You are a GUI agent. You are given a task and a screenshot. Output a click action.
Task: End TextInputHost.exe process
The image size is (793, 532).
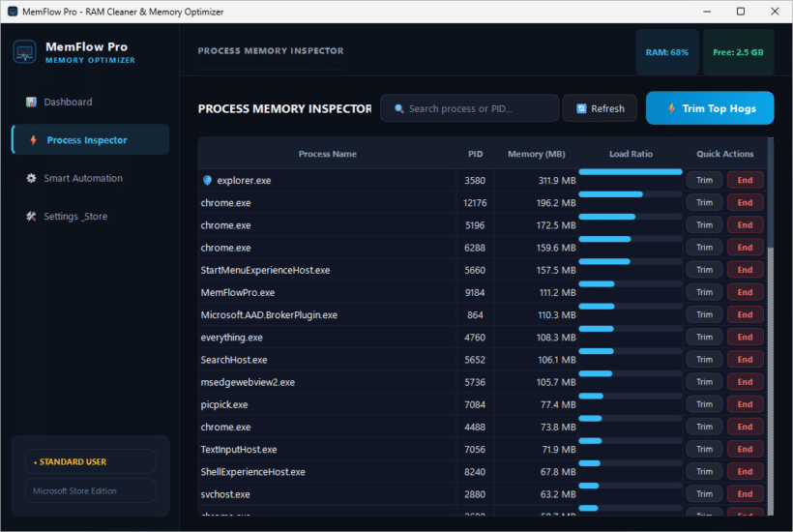click(745, 449)
